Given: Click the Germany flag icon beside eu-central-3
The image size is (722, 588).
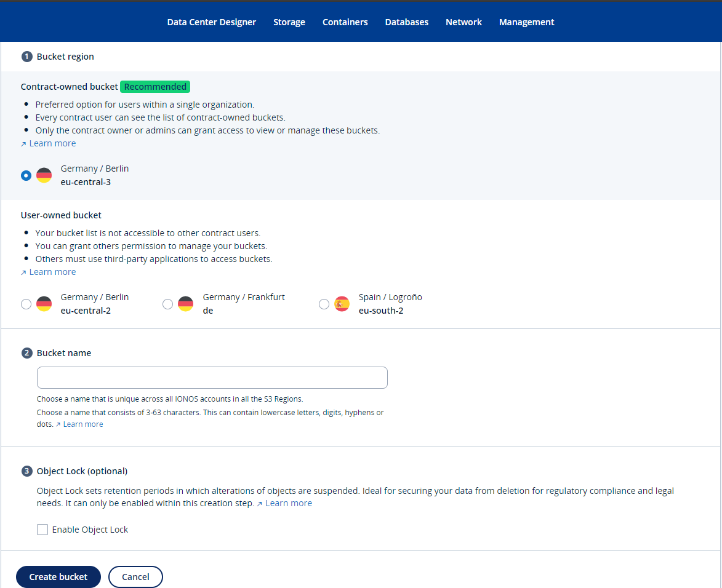Looking at the screenshot, I should [x=44, y=175].
